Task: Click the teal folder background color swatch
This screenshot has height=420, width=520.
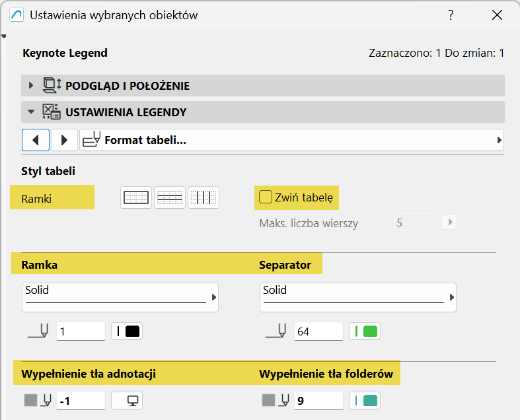Action: (365, 400)
